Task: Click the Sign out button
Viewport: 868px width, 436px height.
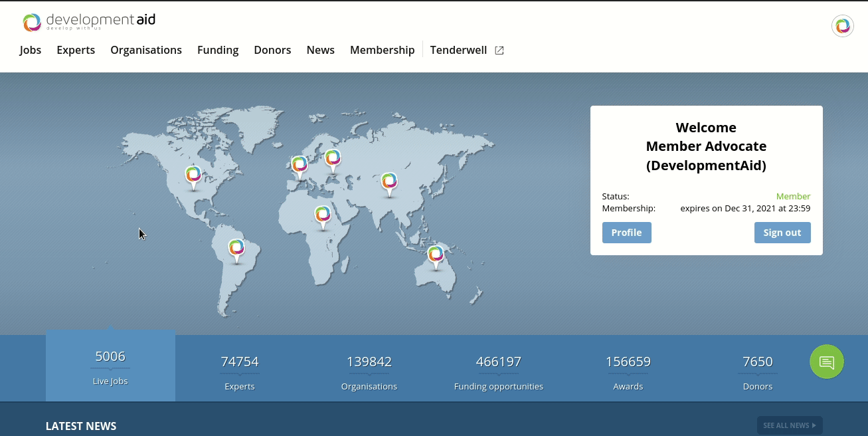Action: pos(782,233)
